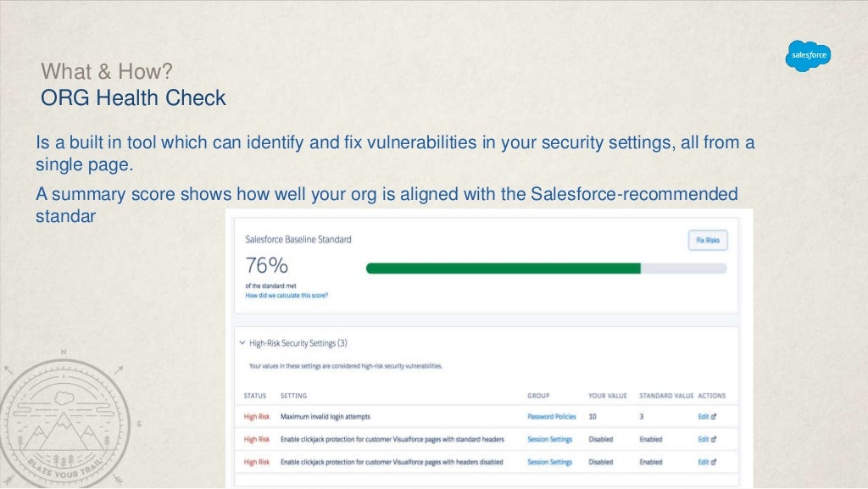Click the STANDARD VALUE column header
Viewport: 868px width, 489px height.
666,396
